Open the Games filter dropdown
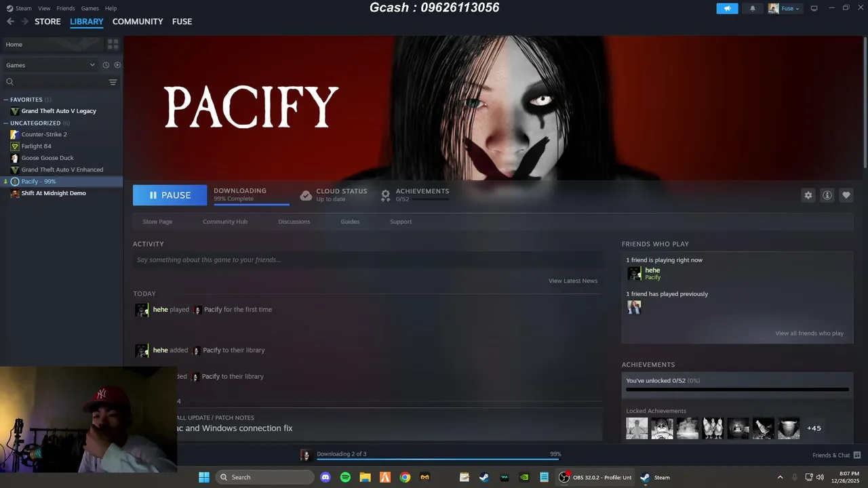Screen dimensions: 868x488 pyautogui.click(x=50, y=65)
